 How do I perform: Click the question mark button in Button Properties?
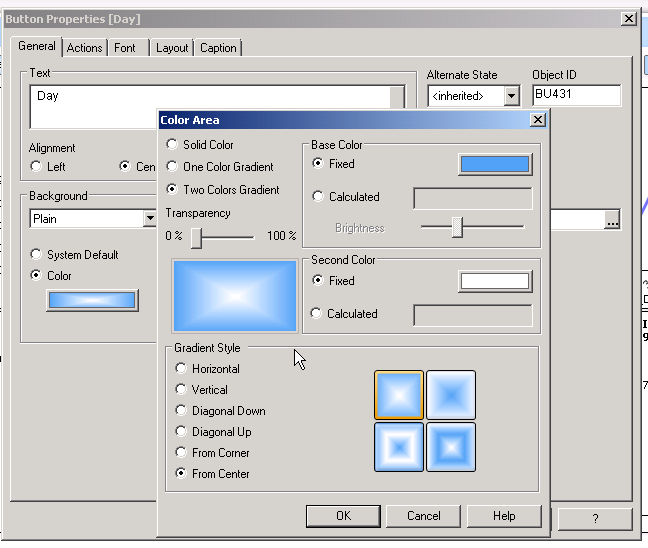pos(595,518)
